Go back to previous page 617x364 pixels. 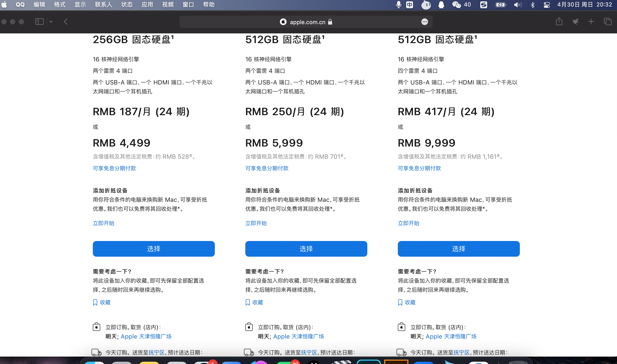point(66,22)
